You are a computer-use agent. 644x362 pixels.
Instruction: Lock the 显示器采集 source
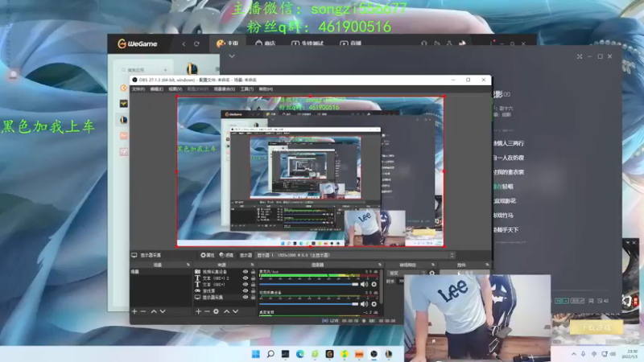click(253, 297)
